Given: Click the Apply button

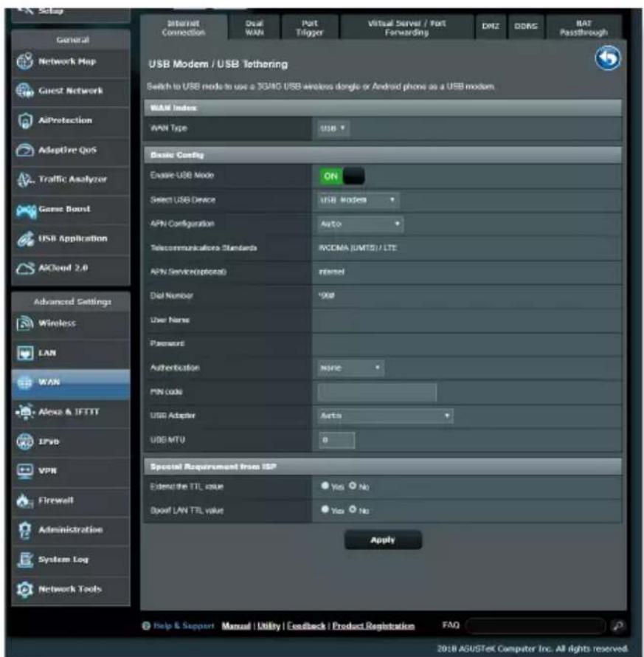Looking at the screenshot, I should point(383,540).
